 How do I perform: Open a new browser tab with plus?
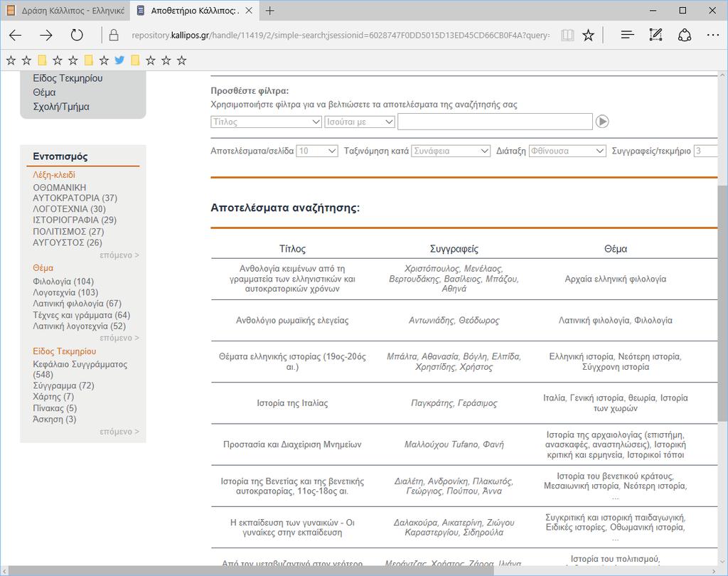point(269,11)
